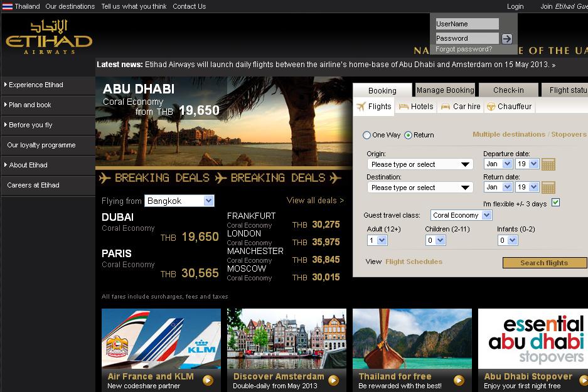Select the Dubai THB 19,650 deal
This screenshot has height=392, width=588.
pyautogui.click(x=160, y=228)
